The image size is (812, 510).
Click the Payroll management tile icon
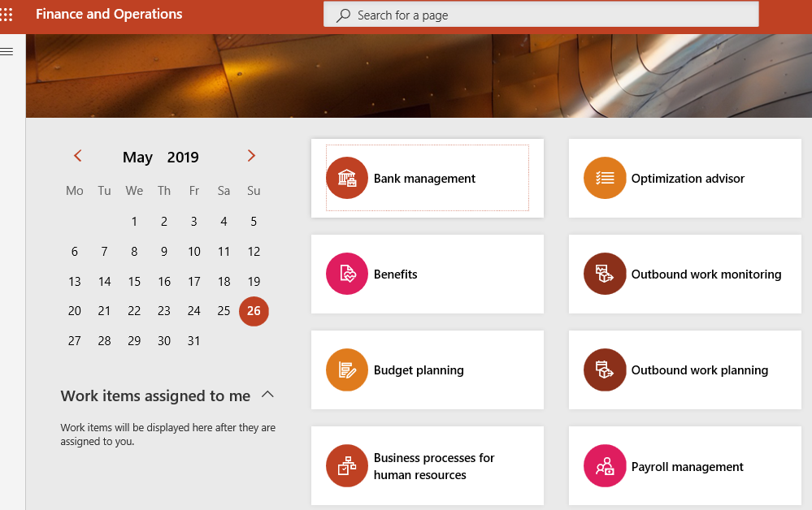[x=605, y=466]
